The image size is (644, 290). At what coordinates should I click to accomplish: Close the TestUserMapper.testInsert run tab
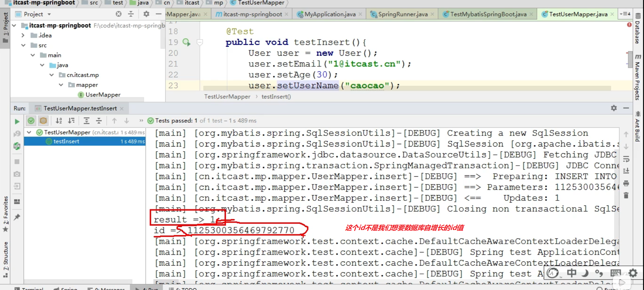122,109
